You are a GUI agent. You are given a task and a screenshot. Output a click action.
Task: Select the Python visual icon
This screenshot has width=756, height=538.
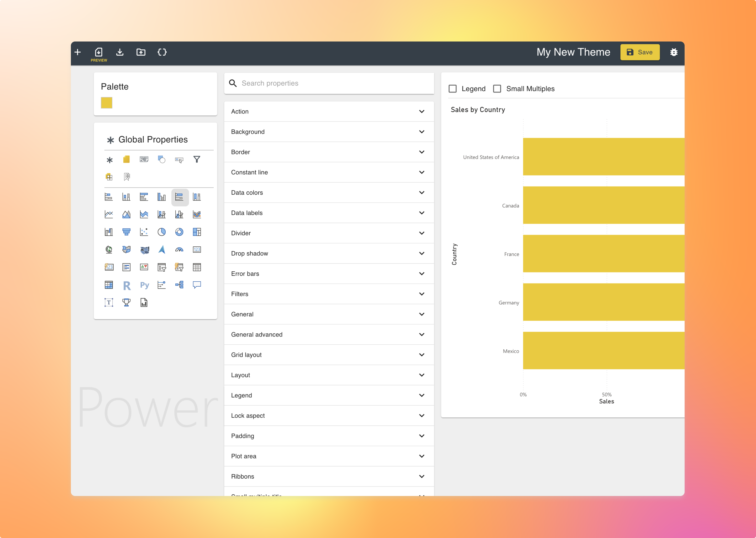tap(144, 285)
